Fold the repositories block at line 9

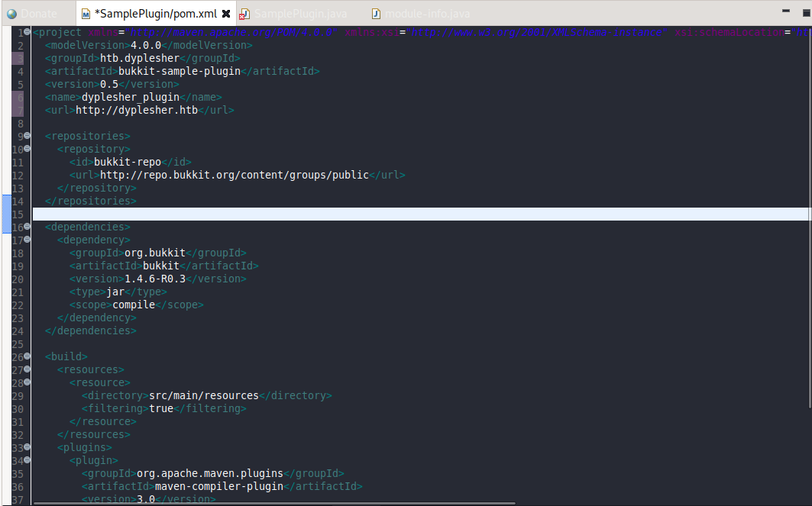tap(27, 136)
